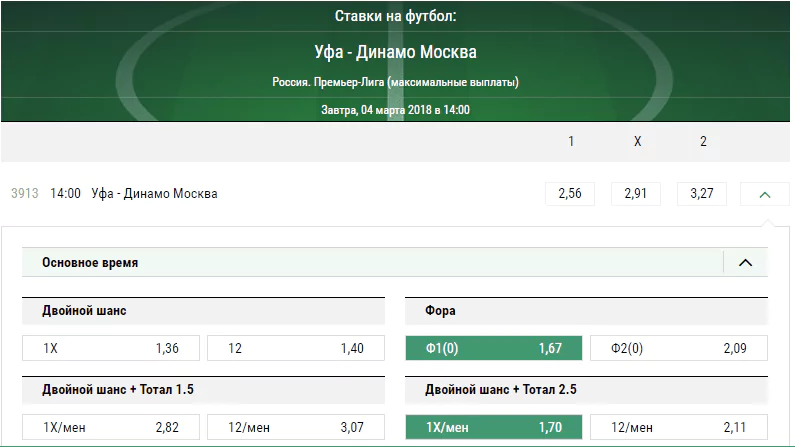Deselect highlighted Ф1(0) handicap 1,67

point(494,348)
